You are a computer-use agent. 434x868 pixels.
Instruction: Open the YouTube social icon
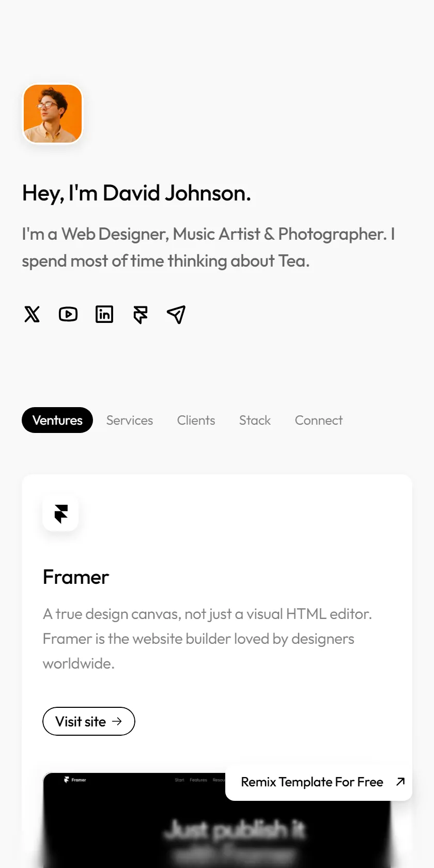[x=68, y=314]
